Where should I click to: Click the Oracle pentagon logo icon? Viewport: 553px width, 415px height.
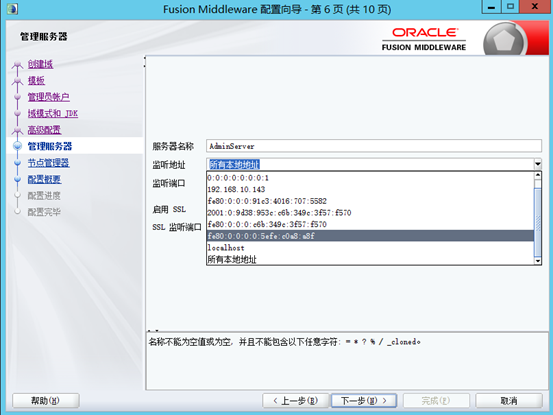click(504, 40)
